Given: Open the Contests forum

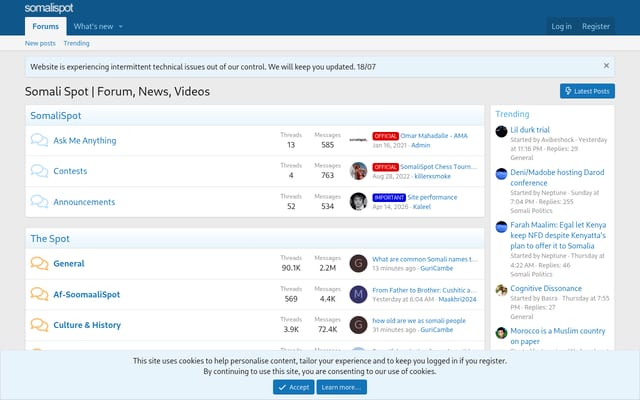Looking at the screenshot, I should coord(70,171).
